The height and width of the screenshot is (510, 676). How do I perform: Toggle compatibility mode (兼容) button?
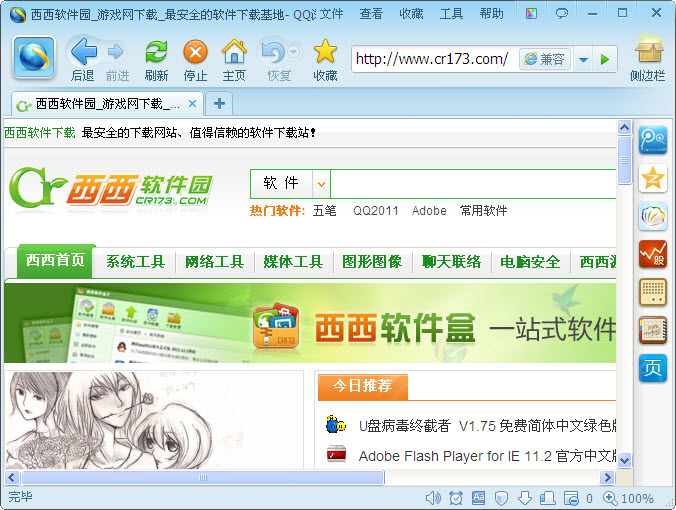tap(545, 59)
